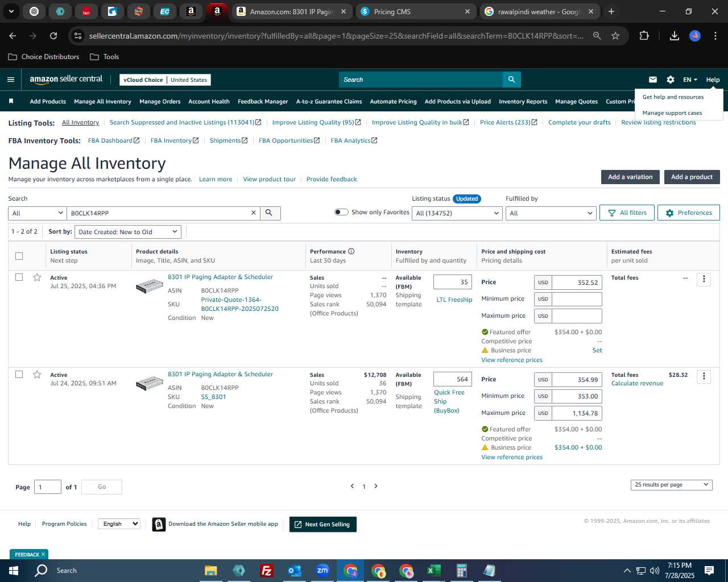The width and height of the screenshot is (728, 582).
Task: Open the settings gear icon
Action: pos(671,80)
